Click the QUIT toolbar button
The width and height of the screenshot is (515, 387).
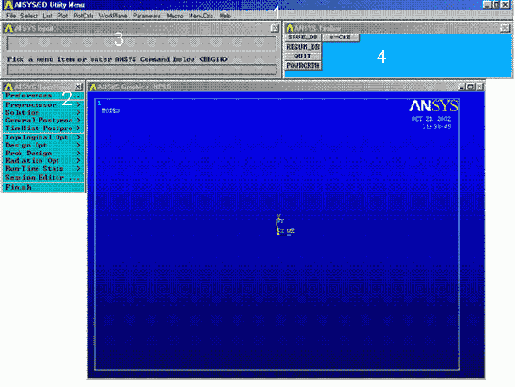(303, 56)
